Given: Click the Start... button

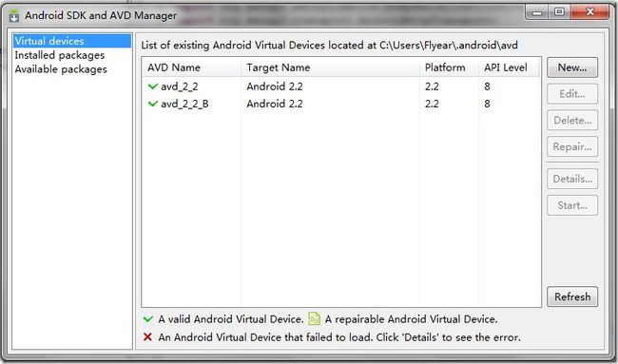Looking at the screenshot, I should pos(572,205).
